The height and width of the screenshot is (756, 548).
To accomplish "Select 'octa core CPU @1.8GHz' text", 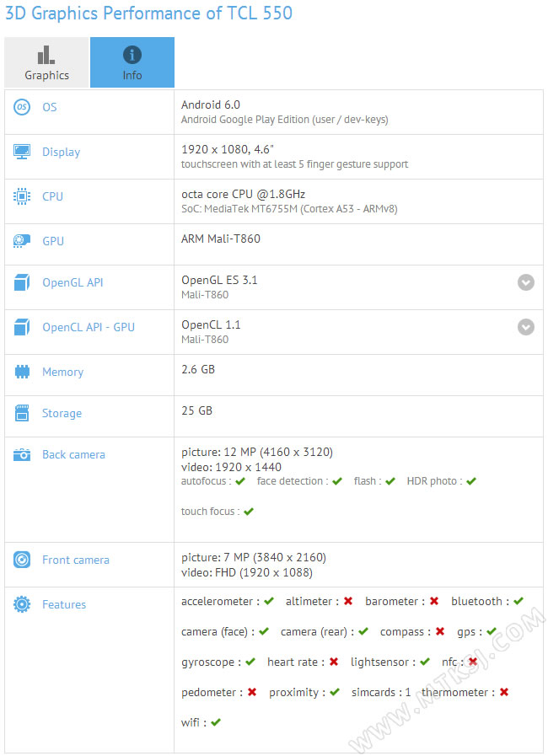I will 243,195.
